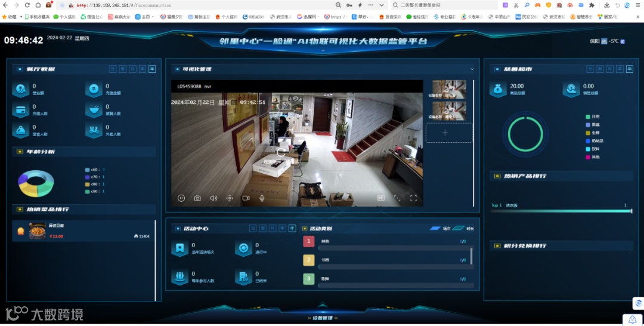Click the 就餐人数 bowl icon
This screenshot has width=644, height=326.
tap(94, 110)
